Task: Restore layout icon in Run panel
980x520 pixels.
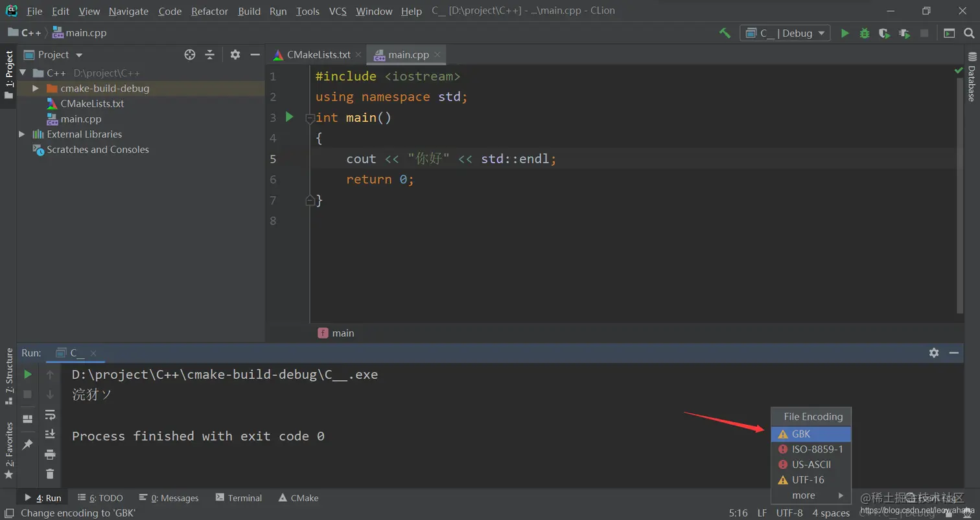Action: pos(27,419)
